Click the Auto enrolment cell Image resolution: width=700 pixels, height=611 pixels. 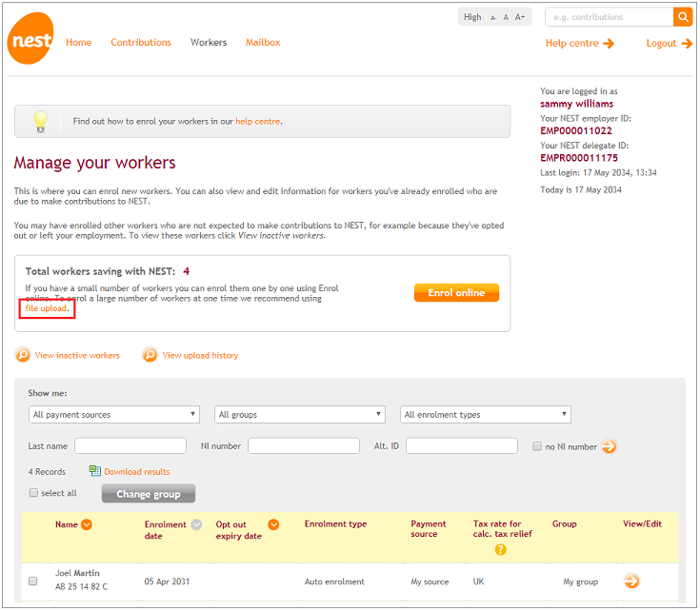point(334,581)
